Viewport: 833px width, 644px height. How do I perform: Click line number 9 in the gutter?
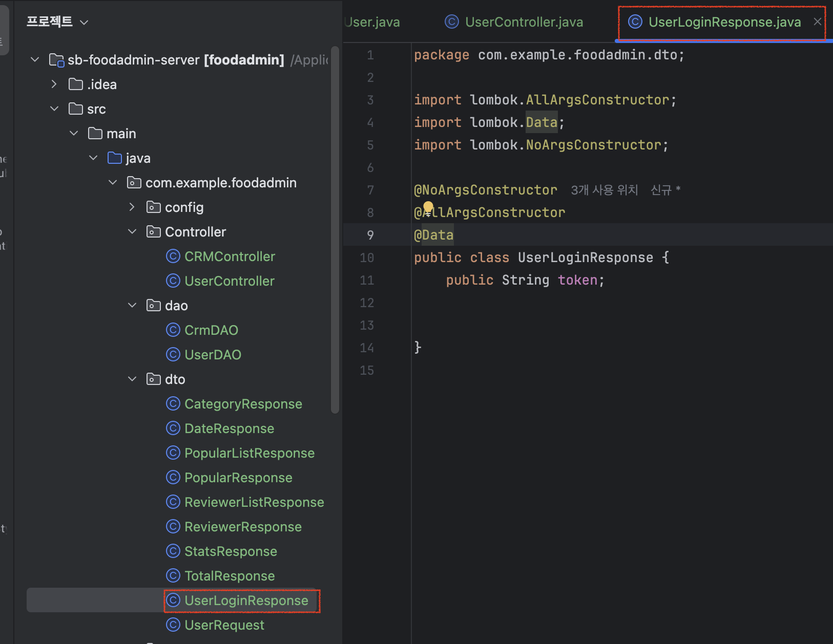[x=370, y=235]
